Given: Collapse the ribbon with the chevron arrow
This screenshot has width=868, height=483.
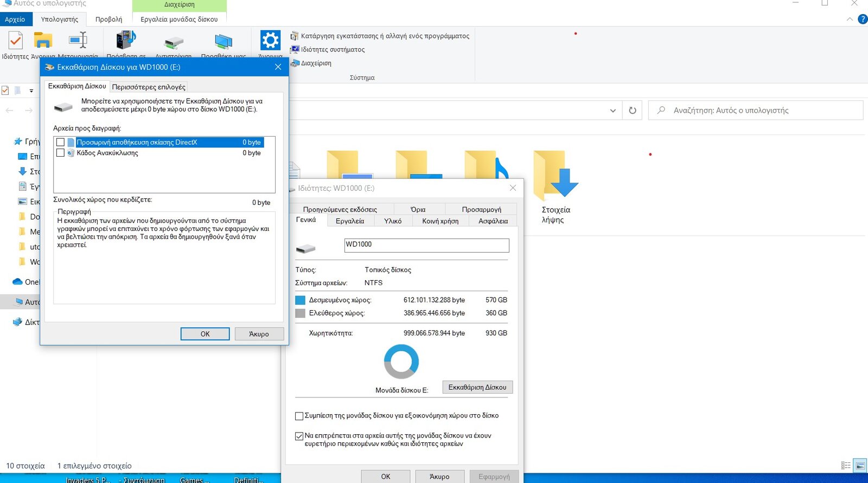Looking at the screenshot, I should 849,19.
